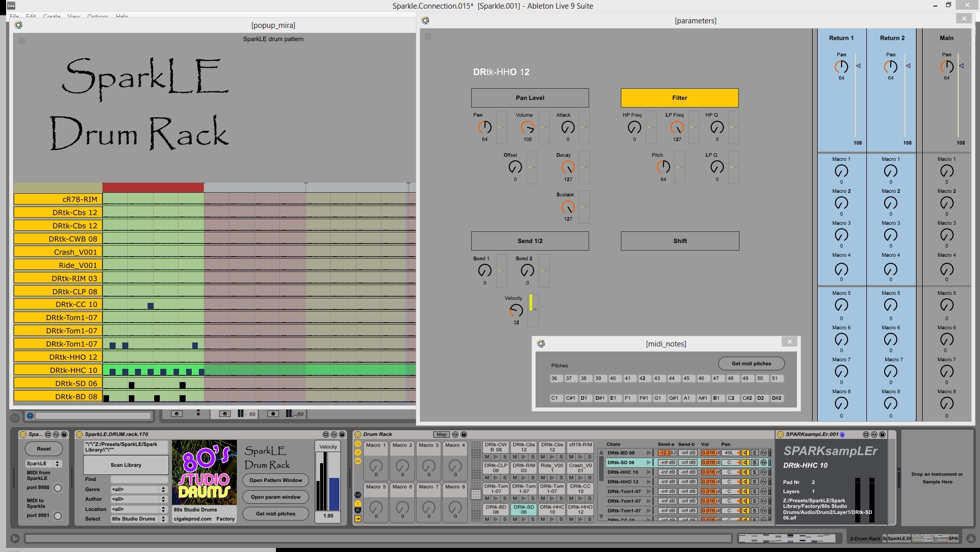Click the Scan Library button
980x552 pixels.
tap(126, 465)
